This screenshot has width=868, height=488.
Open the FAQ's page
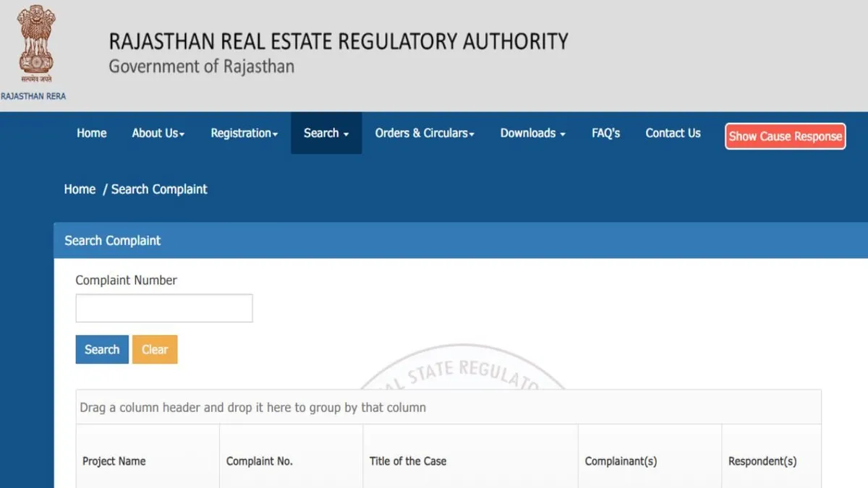coord(605,133)
